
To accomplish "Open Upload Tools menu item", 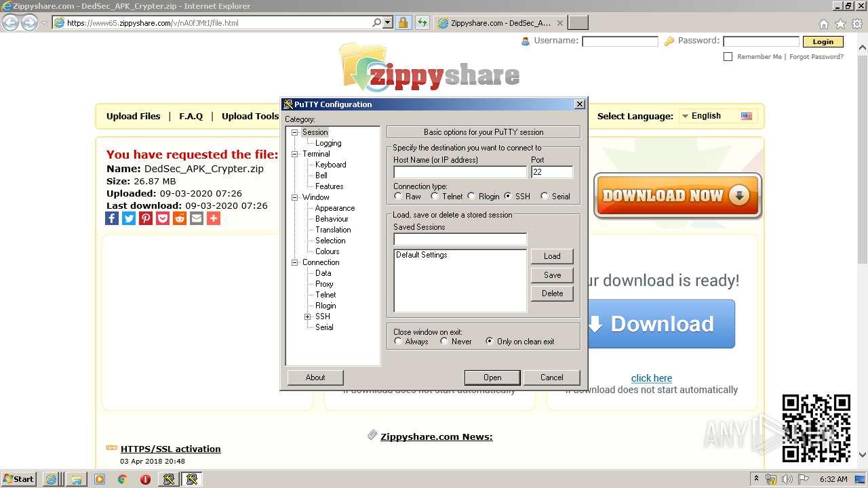I will coord(250,116).
